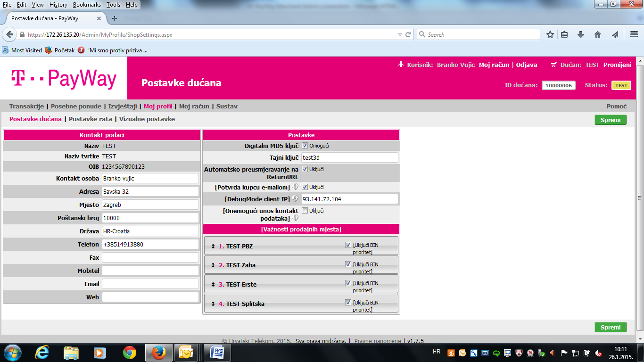644x362 pixels.
Task: Click the T-PayWay logo
Action: [64, 78]
